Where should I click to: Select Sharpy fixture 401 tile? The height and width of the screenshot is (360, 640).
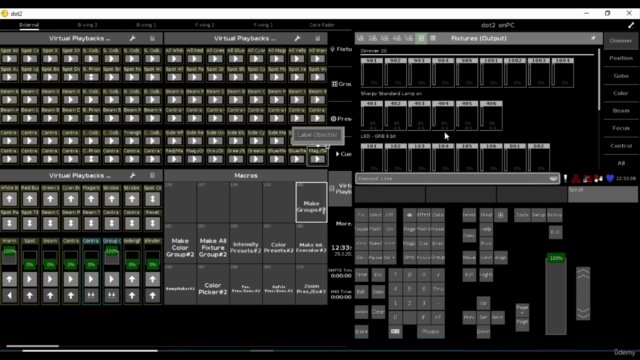tap(371, 116)
